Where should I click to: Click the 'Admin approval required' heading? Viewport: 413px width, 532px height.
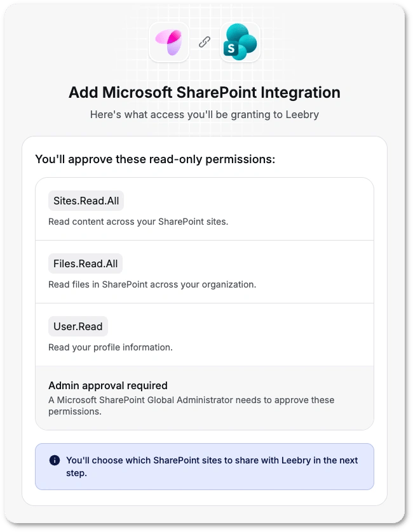[108, 385]
